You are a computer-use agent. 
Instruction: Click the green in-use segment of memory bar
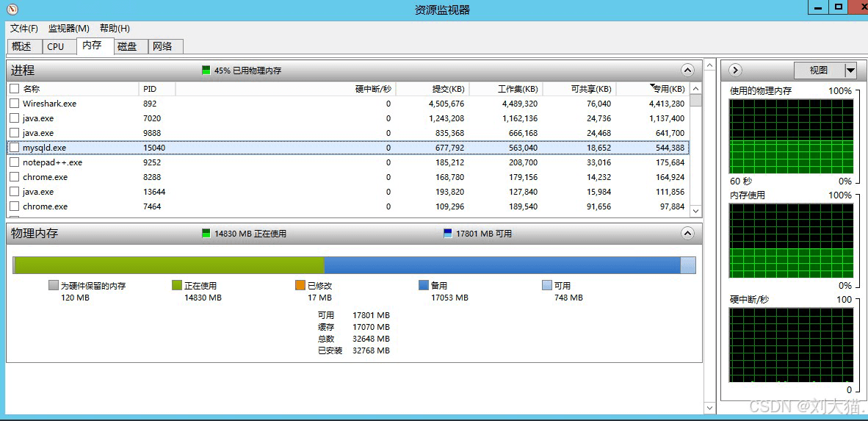coord(170,265)
